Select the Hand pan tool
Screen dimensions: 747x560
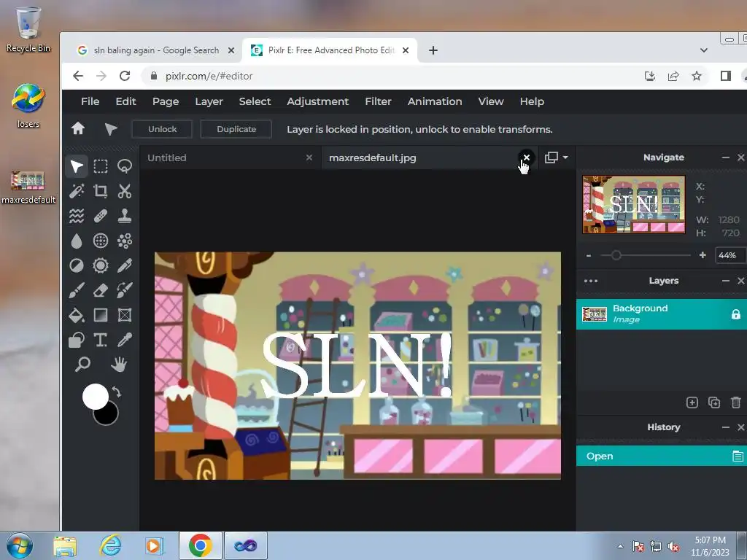[119, 365]
